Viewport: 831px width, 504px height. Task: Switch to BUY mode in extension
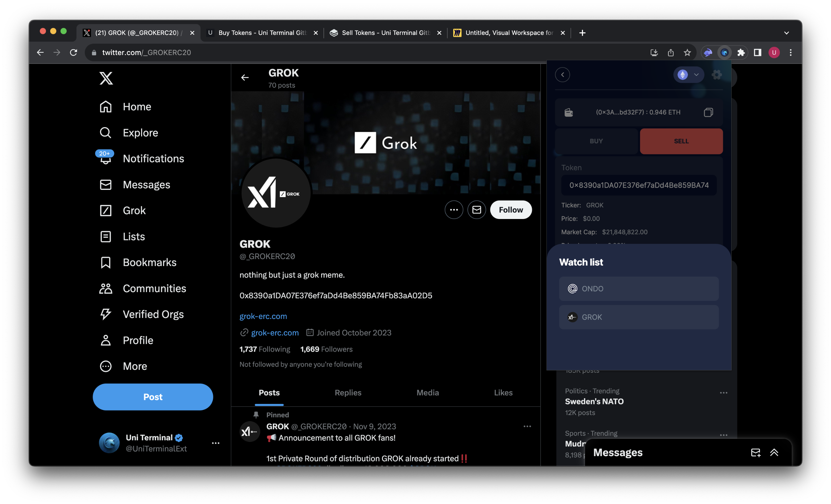pos(596,141)
